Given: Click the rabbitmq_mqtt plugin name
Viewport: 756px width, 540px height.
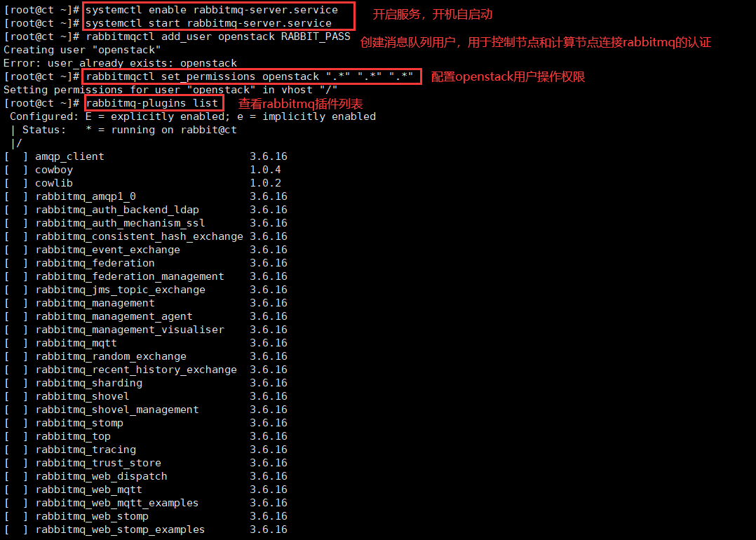Looking at the screenshot, I should click(76, 343).
